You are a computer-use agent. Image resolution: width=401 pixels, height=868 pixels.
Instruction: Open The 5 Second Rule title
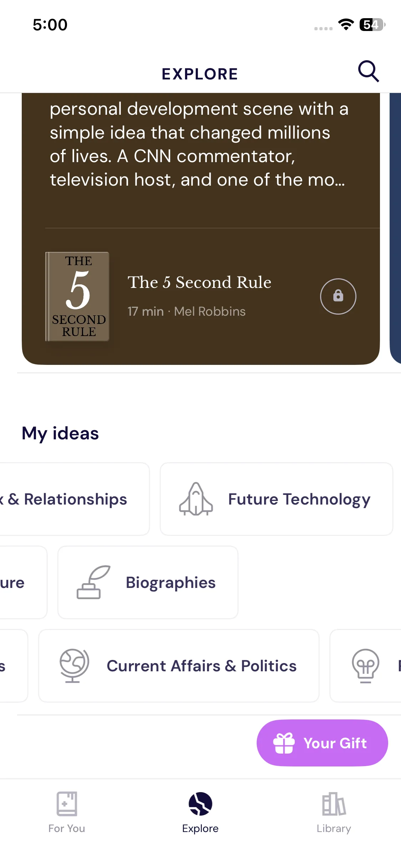point(199,282)
